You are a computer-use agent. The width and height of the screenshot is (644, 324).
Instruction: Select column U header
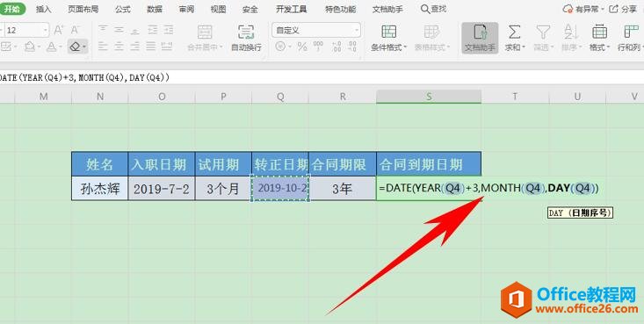[577, 97]
